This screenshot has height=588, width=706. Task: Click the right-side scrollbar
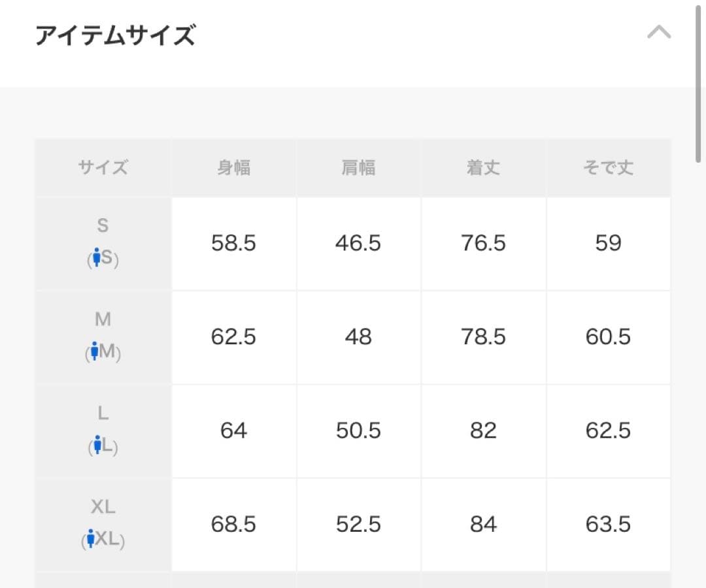tap(699, 78)
